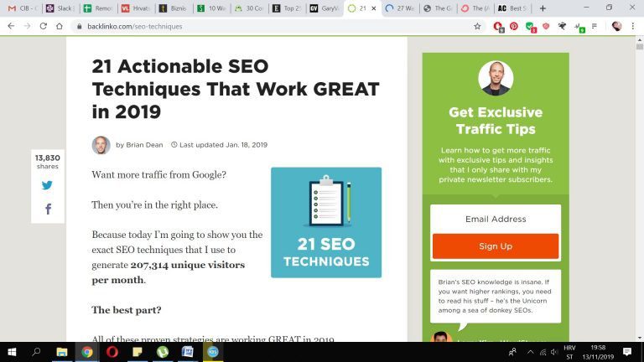This screenshot has width=644, height=362.
Task: Switch to the '27 W' loading tab
Action: click(x=401, y=8)
